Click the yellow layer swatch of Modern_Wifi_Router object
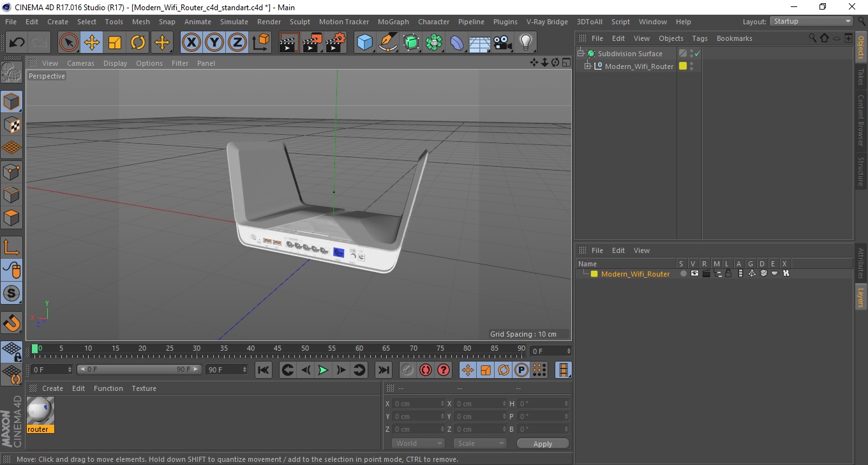868x465 pixels. coord(683,66)
